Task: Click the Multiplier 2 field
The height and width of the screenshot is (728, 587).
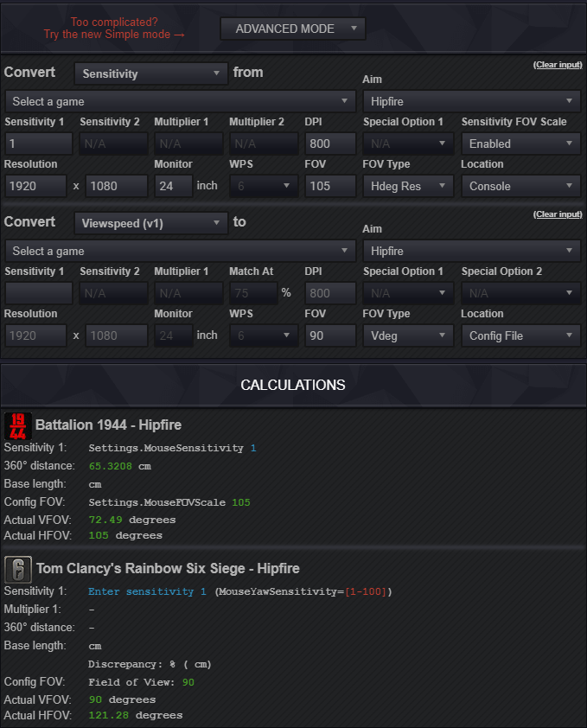Action: point(264,144)
